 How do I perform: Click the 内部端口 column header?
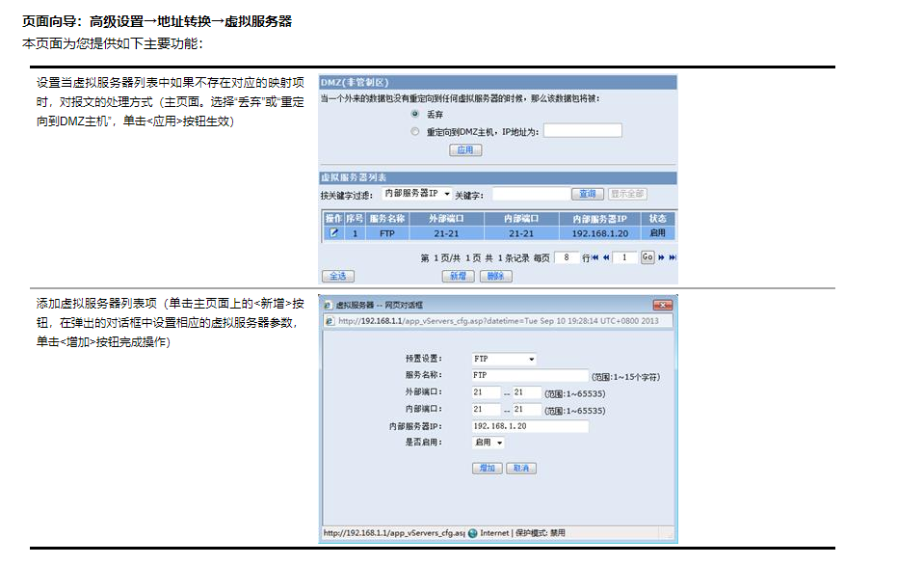(521, 218)
